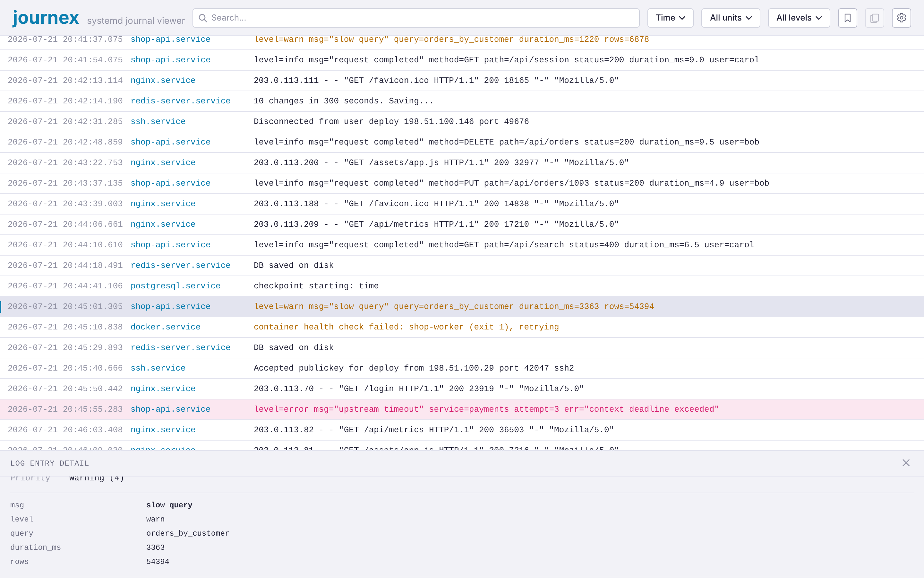Select nginx /api/metrics entry from 203.0.113.82
Screen dimensions: 924x578
click(x=462, y=430)
